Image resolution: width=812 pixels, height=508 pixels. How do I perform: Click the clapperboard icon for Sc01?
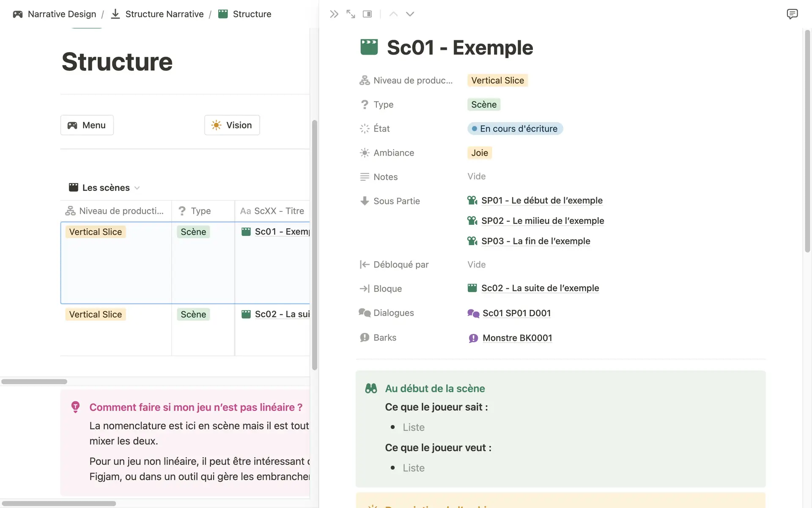[246, 231]
